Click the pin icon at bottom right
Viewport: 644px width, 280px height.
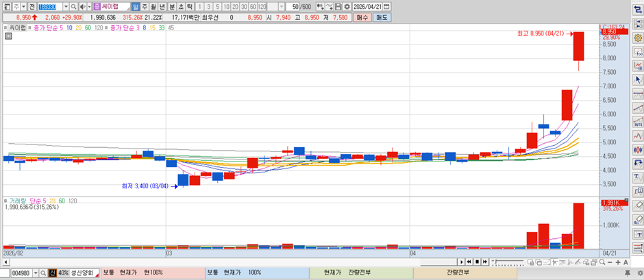pos(627,273)
